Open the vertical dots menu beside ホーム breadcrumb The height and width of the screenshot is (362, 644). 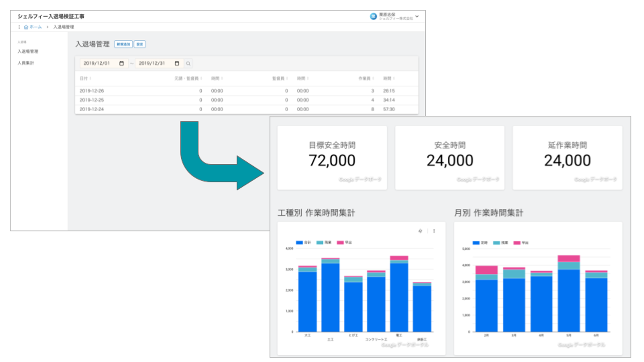(x=19, y=27)
